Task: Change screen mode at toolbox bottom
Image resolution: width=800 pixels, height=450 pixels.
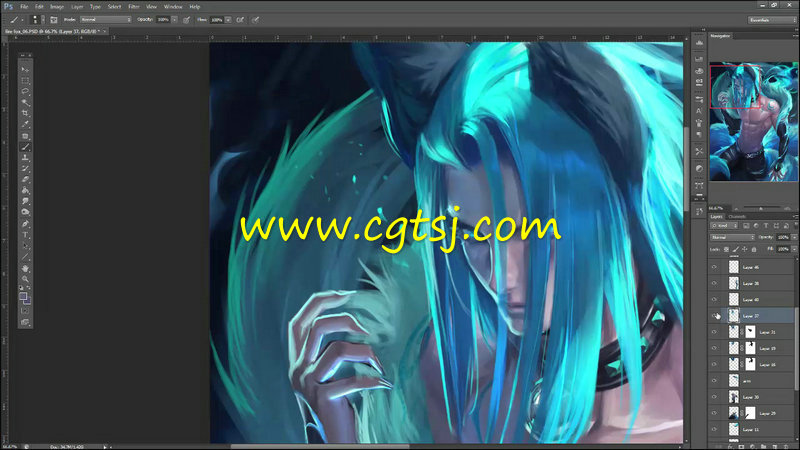Action: pyautogui.click(x=25, y=322)
